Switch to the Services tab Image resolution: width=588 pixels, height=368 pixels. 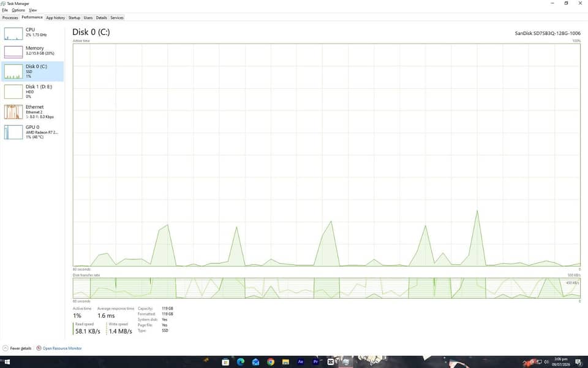tap(117, 18)
